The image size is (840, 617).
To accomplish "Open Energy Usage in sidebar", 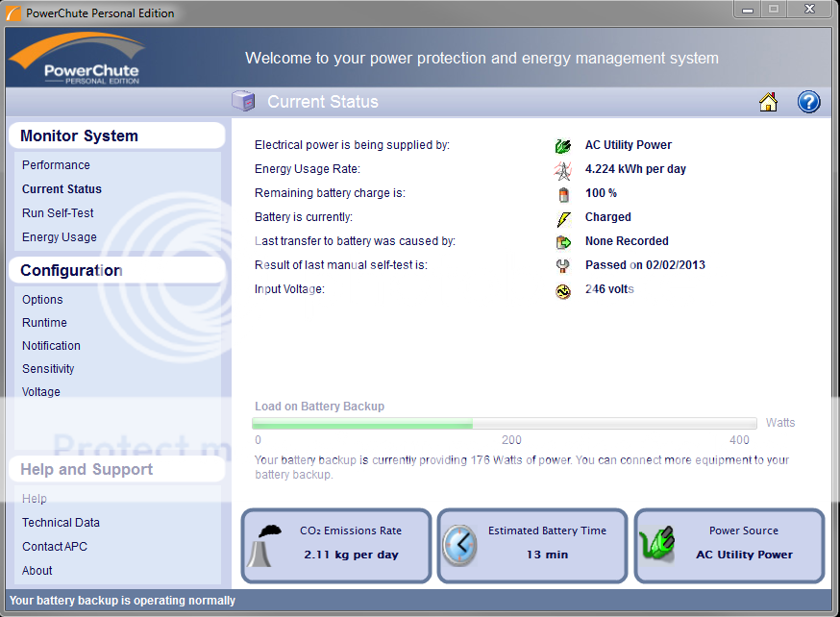I will tap(60, 237).
